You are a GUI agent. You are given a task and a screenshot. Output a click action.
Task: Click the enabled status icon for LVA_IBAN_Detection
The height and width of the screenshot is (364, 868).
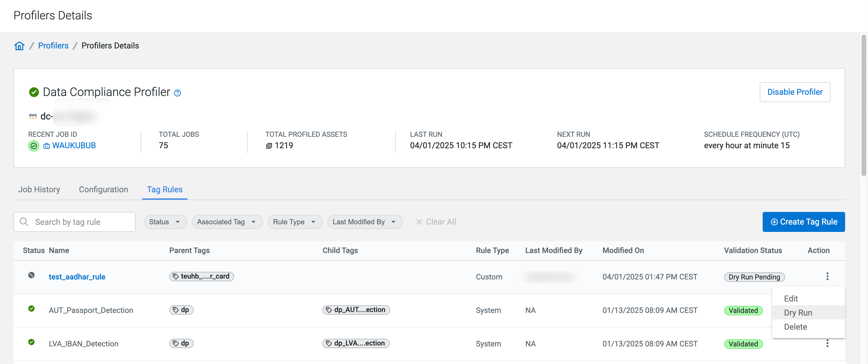pyautogui.click(x=31, y=342)
